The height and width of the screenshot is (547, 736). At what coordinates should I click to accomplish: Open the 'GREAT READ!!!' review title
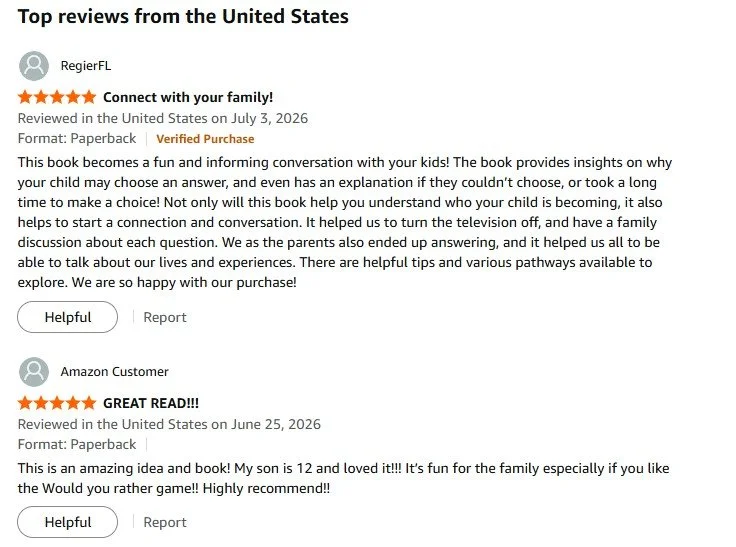pyautogui.click(x=151, y=403)
